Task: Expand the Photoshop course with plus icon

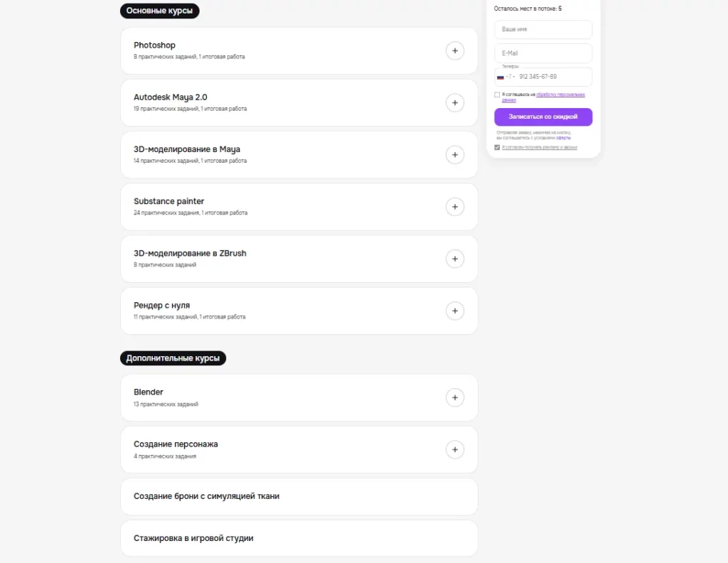Action: tap(455, 50)
